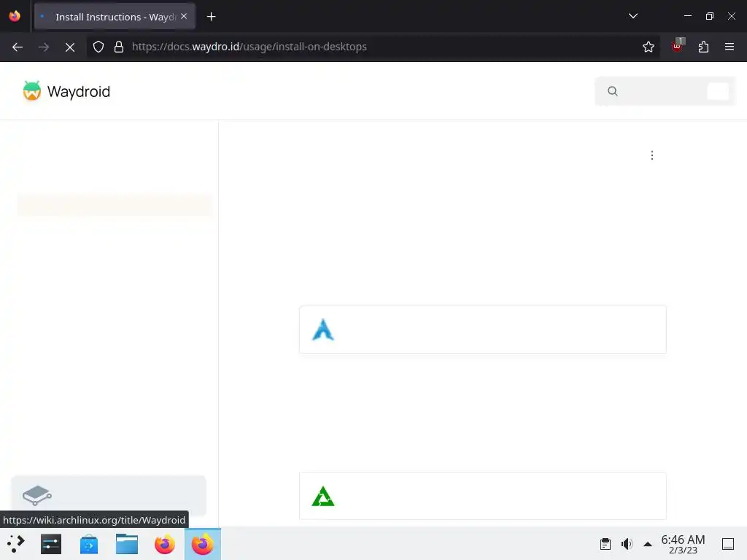747x560 pixels.
Task: Click the search magnifier icon
Action: 613,91
